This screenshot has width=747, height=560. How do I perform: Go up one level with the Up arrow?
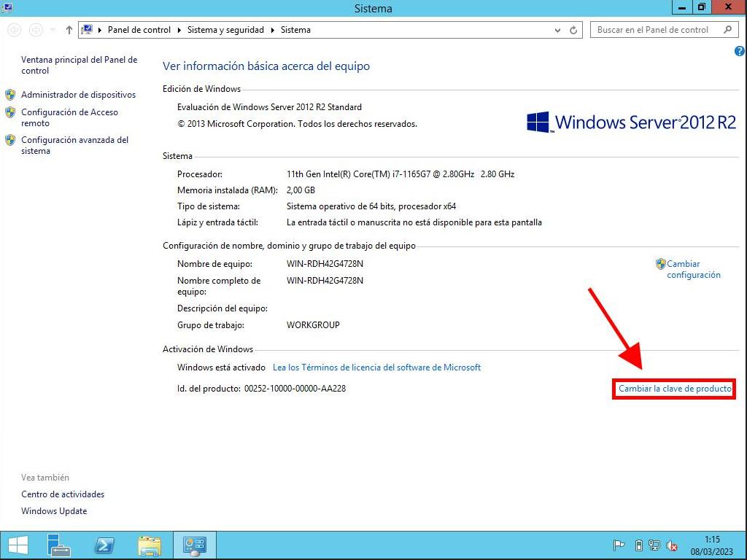click(69, 30)
